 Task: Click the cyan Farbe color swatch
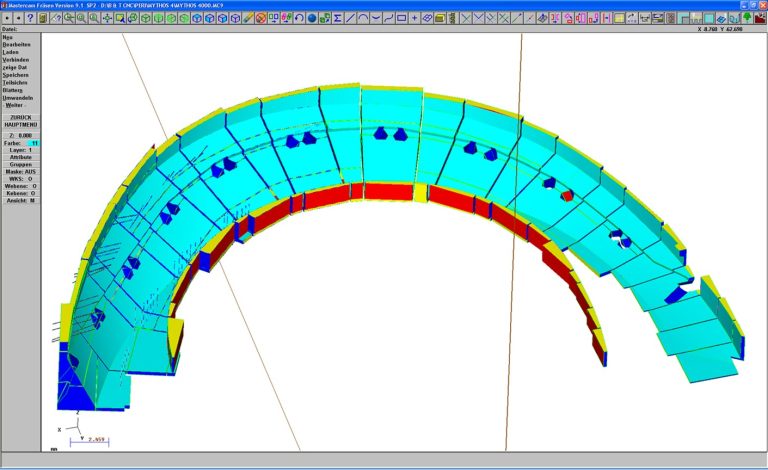(33, 143)
